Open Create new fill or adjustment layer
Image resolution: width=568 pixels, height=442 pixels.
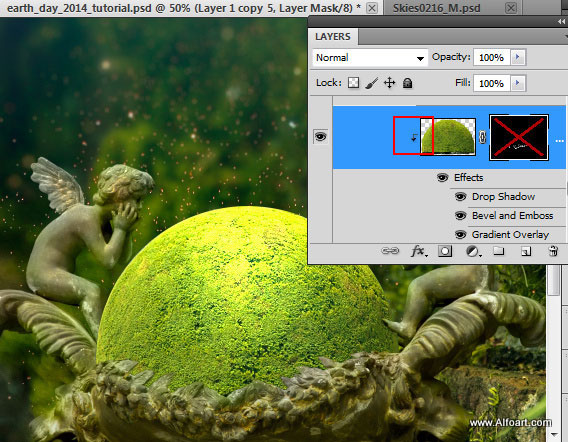point(473,251)
